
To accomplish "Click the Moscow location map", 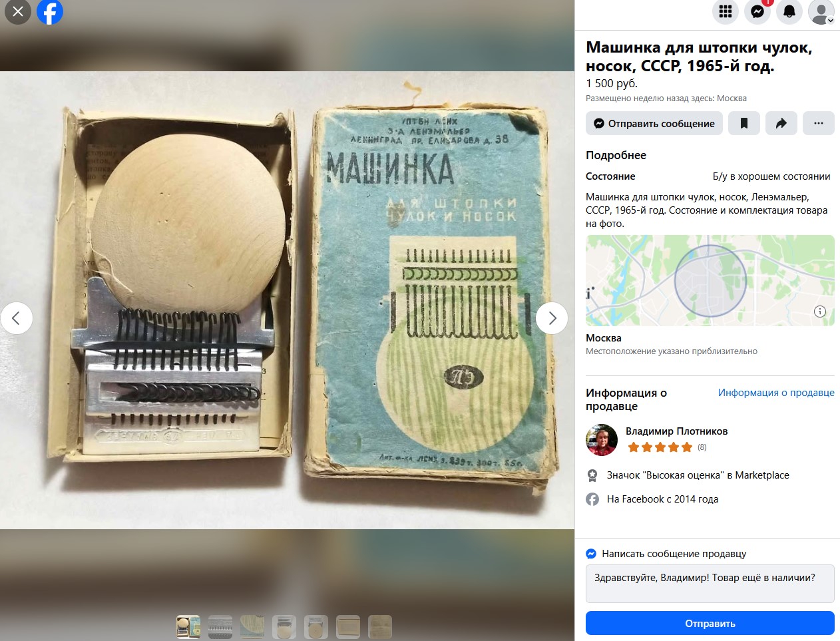I will pos(710,280).
